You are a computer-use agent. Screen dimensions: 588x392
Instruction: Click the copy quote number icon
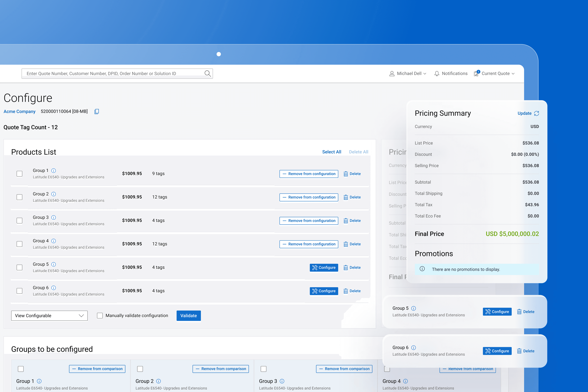point(97,111)
